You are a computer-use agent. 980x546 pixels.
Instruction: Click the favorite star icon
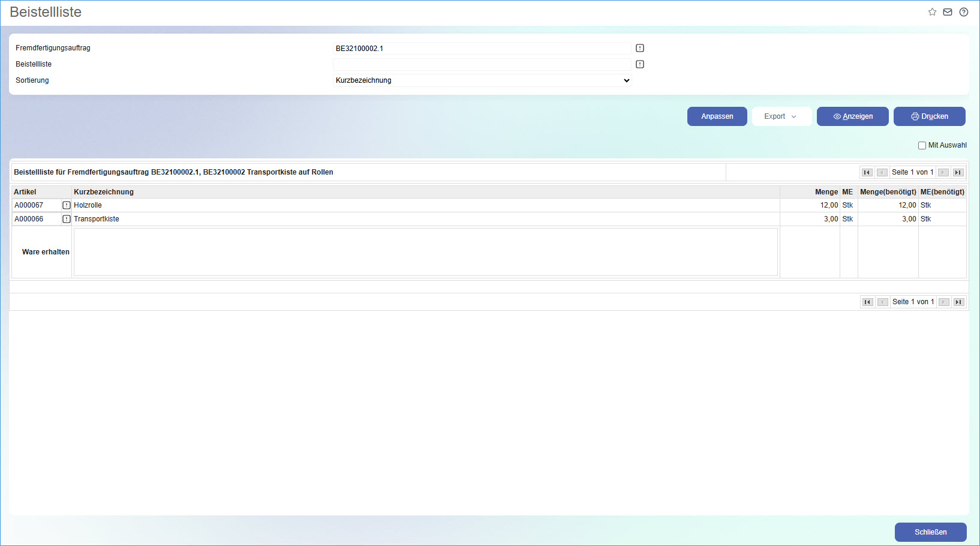(x=932, y=12)
